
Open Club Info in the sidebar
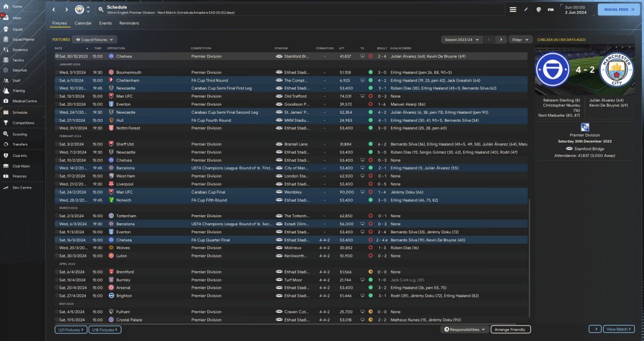[x=20, y=156]
